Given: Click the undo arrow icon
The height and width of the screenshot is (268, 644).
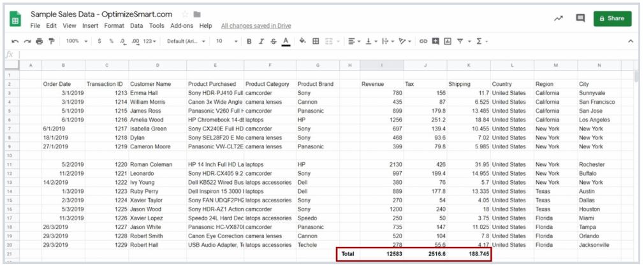Looking at the screenshot, I should (x=15, y=41).
